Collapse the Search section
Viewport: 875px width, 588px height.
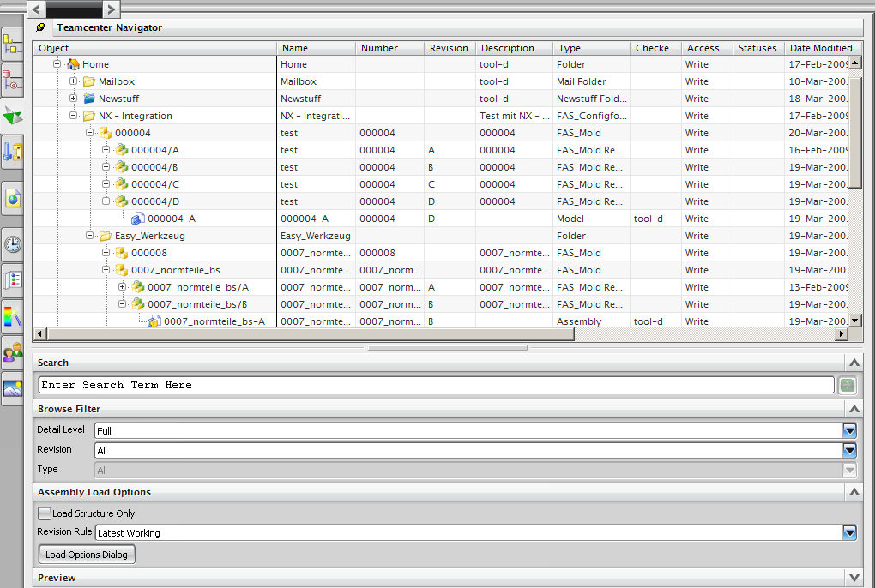(x=854, y=363)
